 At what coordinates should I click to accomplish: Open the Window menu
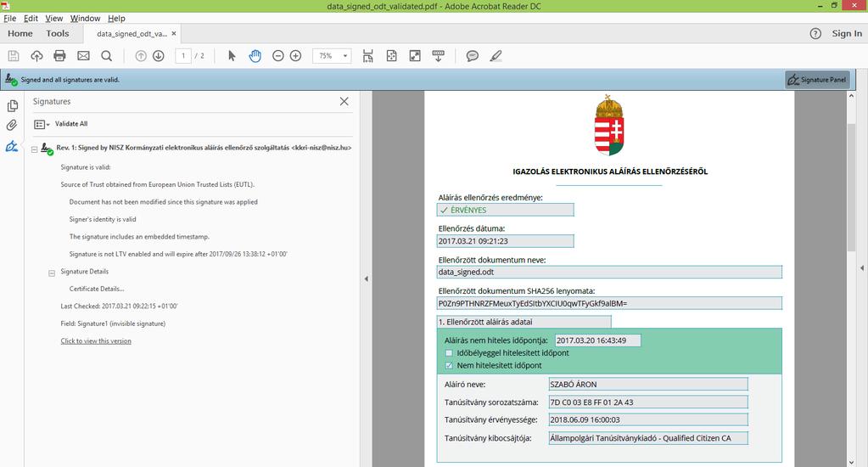85,19
